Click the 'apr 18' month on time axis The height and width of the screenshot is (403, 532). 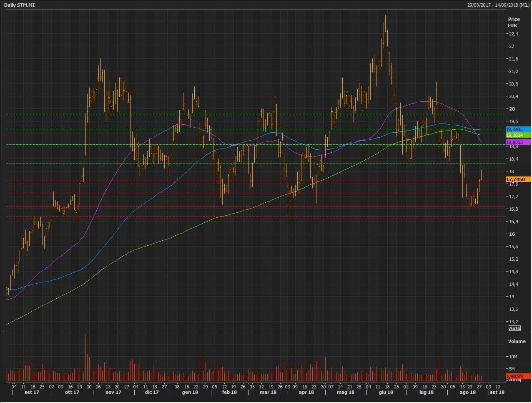(306, 392)
